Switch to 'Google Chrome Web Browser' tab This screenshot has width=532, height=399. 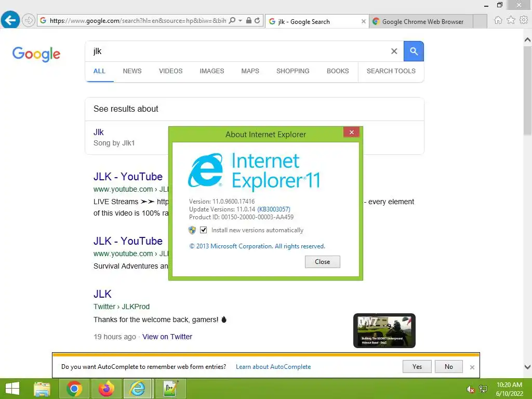tap(421, 21)
